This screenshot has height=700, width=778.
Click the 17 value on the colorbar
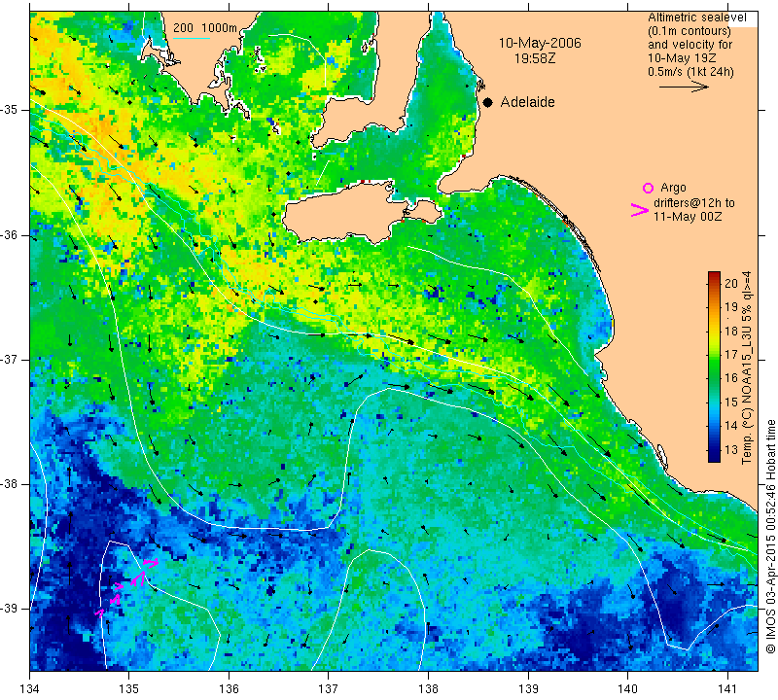pos(731,355)
